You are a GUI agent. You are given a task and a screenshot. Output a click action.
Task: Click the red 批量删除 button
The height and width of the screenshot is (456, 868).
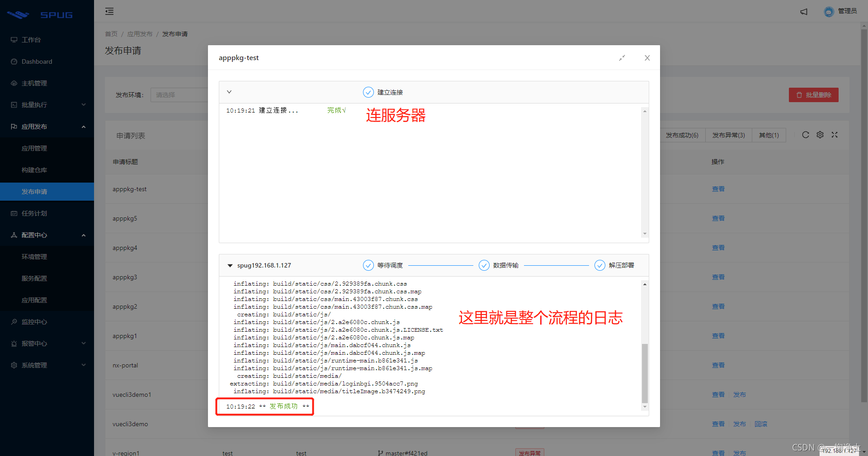coord(813,95)
